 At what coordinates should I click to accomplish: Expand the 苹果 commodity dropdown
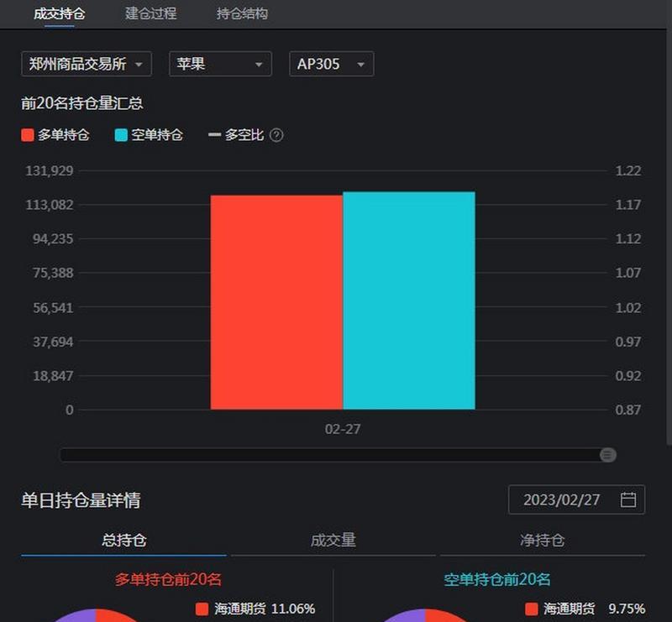[220, 64]
